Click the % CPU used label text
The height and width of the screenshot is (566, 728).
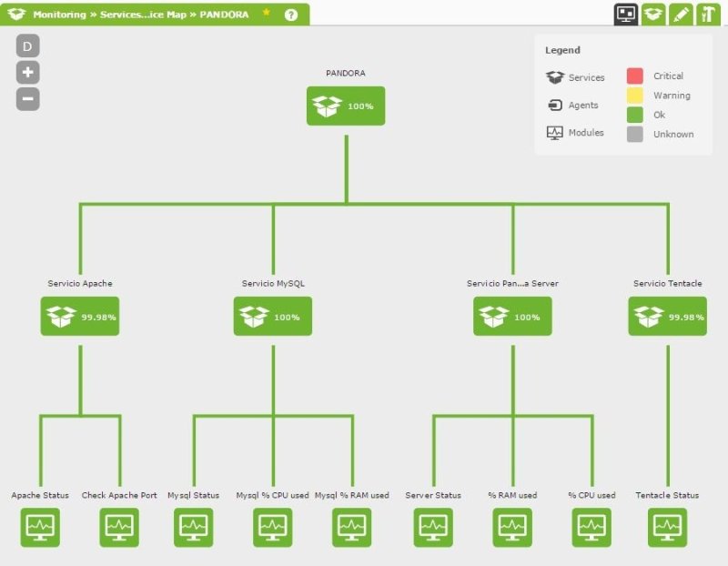coord(592,495)
